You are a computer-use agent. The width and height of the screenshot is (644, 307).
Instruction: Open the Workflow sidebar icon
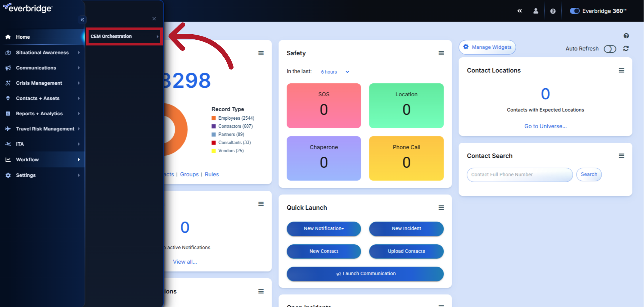coord(8,159)
